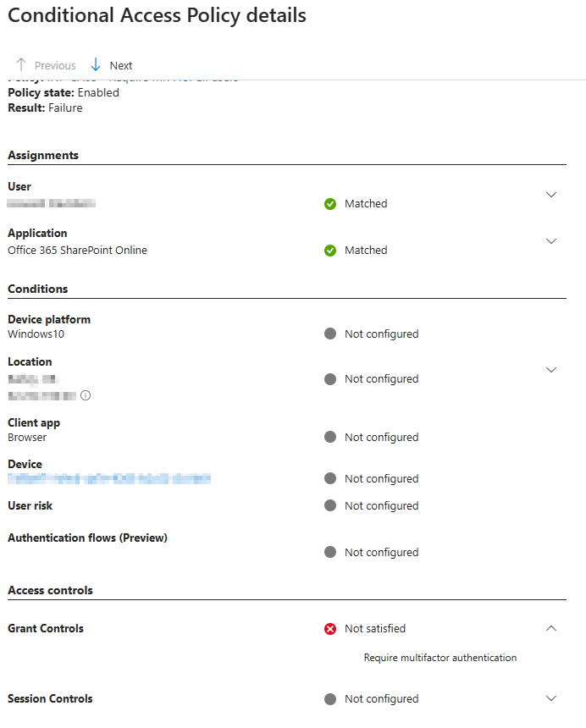The width and height of the screenshot is (586, 728).
Task: Click the Require multifactor authentication text
Action: tap(440, 658)
